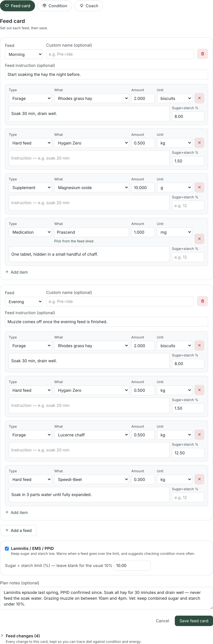Screen dimensions: 213x644
Task: Open the Feed card tab
Action: tap(18, 6)
